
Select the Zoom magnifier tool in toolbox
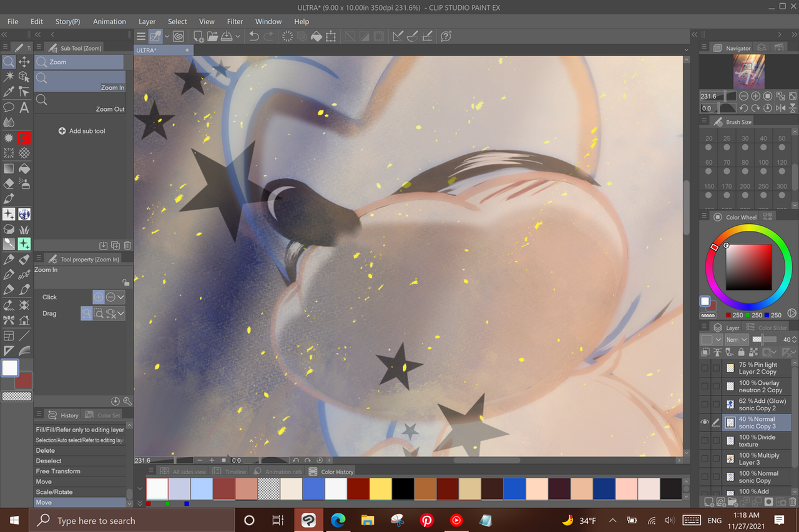[x=9, y=61]
